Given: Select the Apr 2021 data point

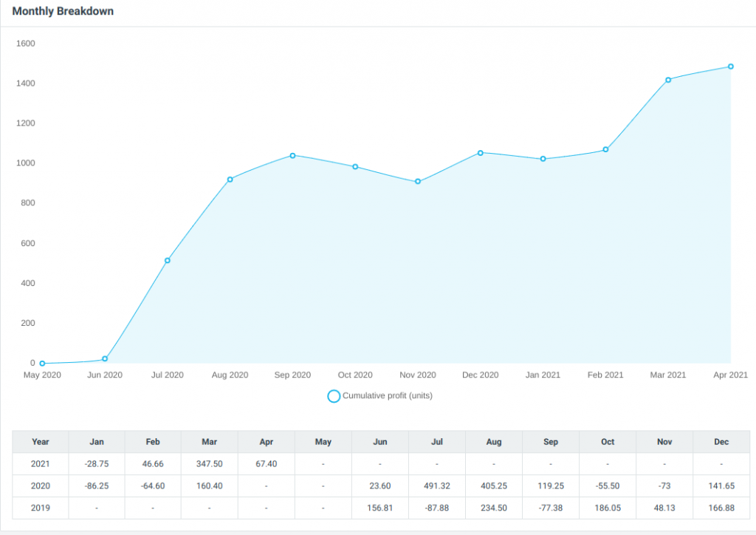Looking at the screenshot, I should click(x=731, y=67).
